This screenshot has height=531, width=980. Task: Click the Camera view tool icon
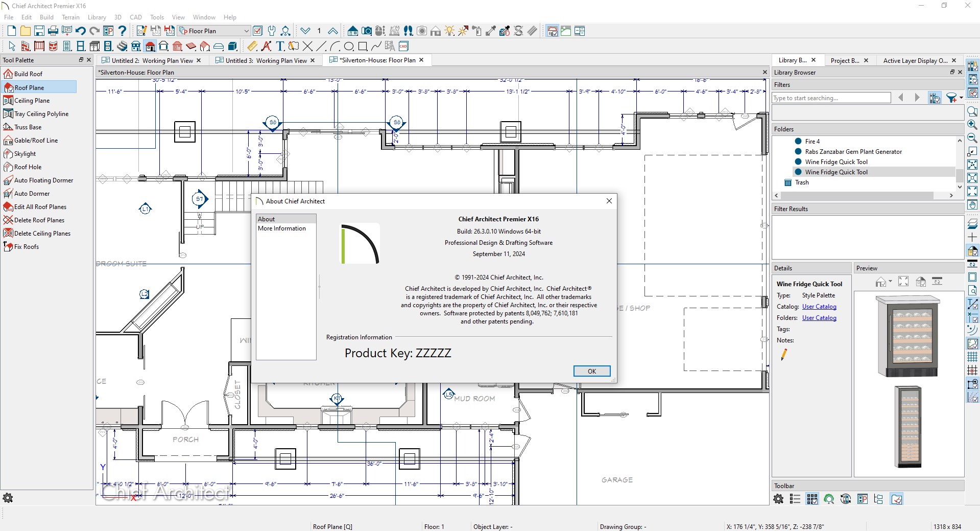coord(367,31)
